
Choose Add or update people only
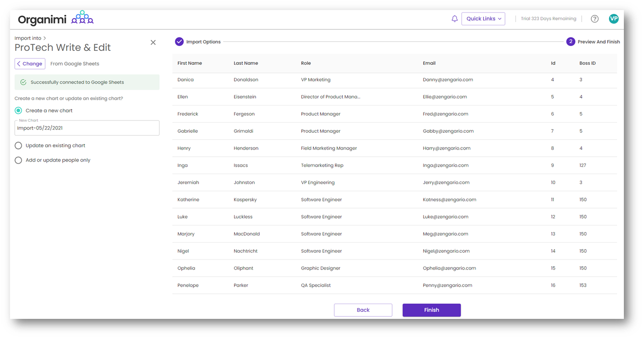point(18,160)
